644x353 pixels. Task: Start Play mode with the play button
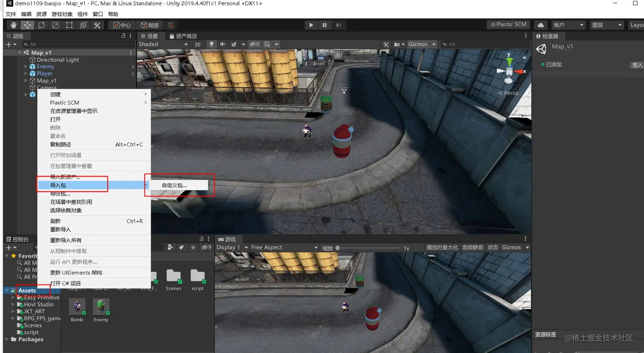tap(311, 25)
